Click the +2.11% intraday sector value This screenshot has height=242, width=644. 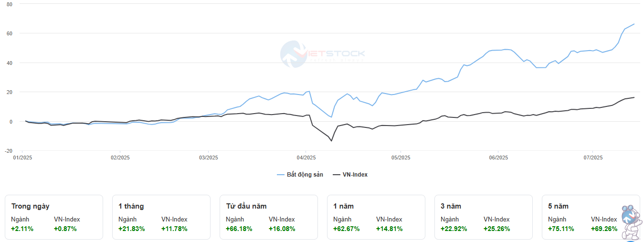(22, 229)
